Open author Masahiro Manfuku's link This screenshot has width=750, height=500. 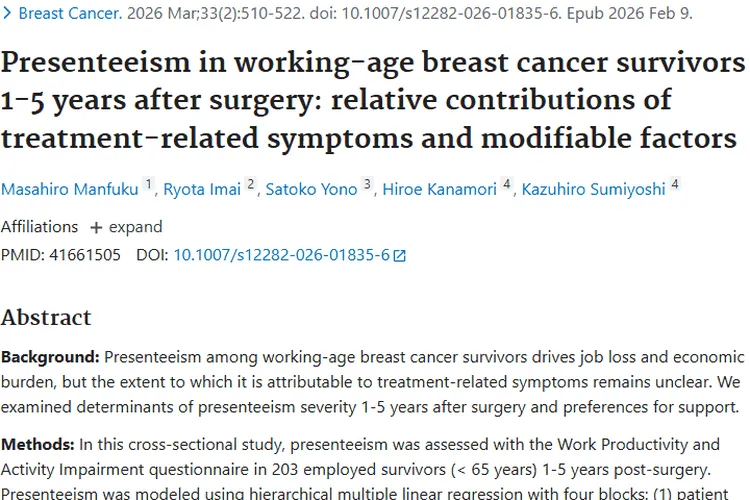click(69, 189)
